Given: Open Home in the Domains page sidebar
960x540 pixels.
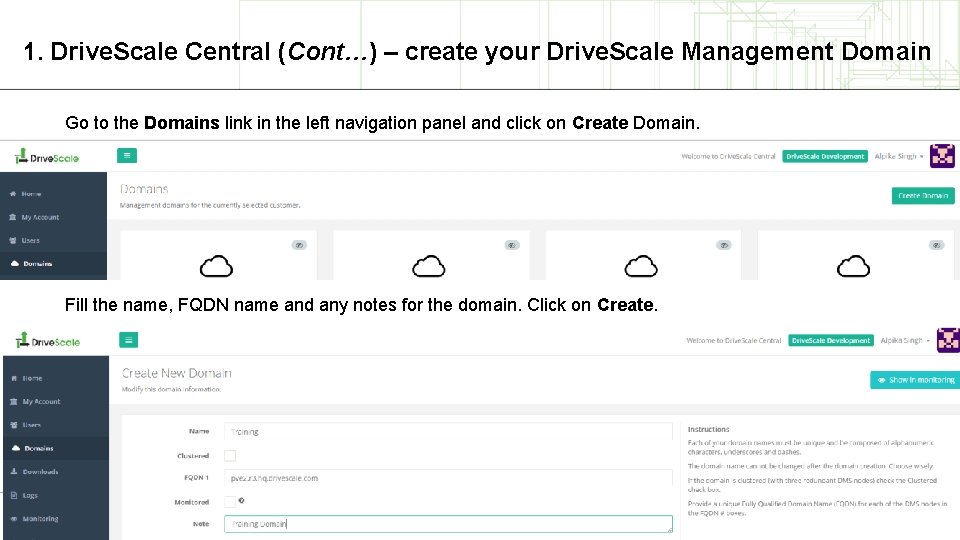Looking at the screenshot, I should pos(31,193).
